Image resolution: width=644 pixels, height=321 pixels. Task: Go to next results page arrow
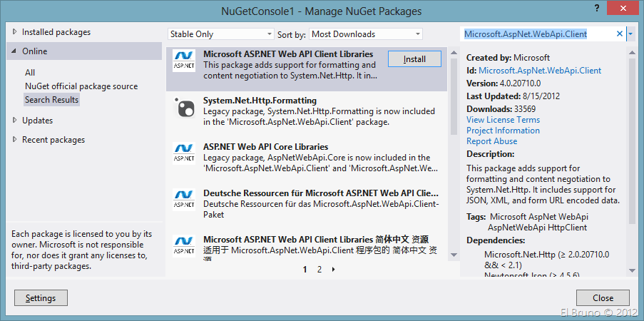click(x=333, y=270)
